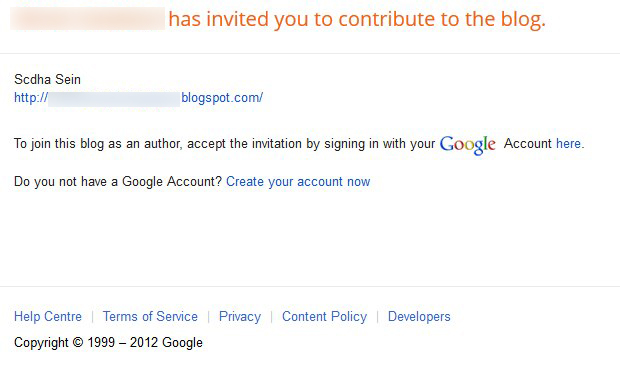Image resolution: width=620 pixels, height=383 pixels.
Task: Open the blogspot.com blog URL link
Action: tap(138, 98)
